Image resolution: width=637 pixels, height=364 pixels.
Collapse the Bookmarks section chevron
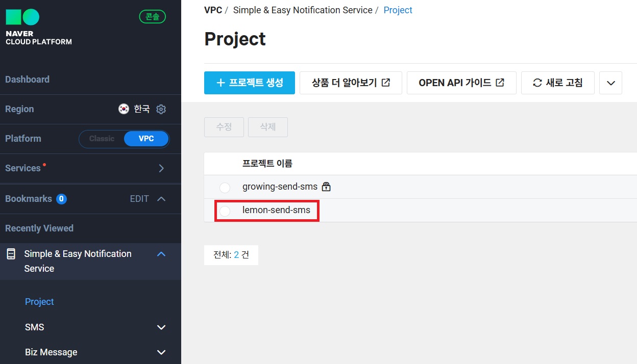click(161, 199)
